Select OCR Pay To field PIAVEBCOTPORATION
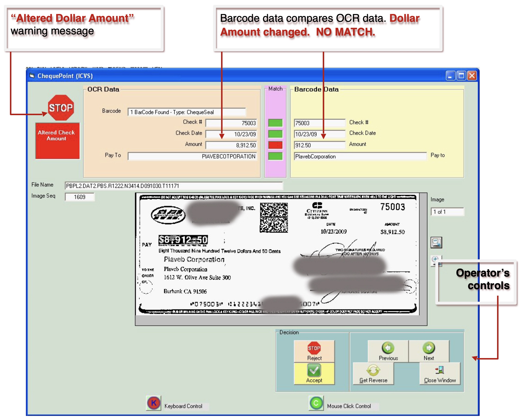Viewport: 522px width, 420px height. pyautogui.click(x=192, y=156)
